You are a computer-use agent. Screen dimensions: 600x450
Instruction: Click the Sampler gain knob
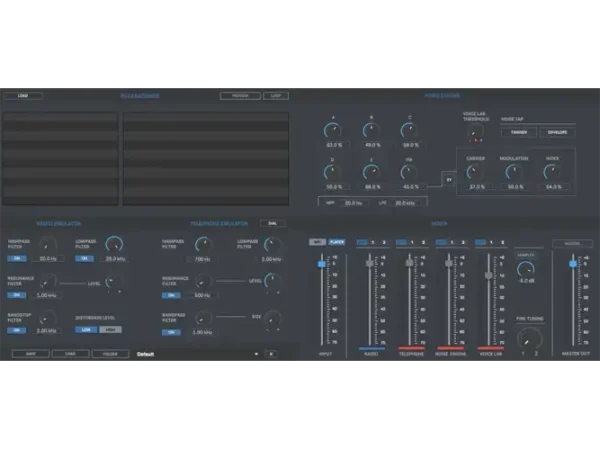(x=526, y=269)
